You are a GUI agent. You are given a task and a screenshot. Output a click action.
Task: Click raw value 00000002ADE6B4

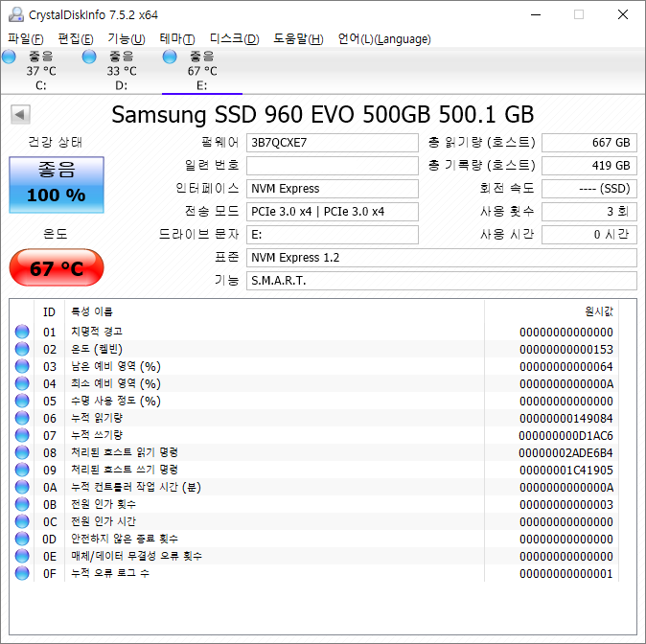[565, 453]
